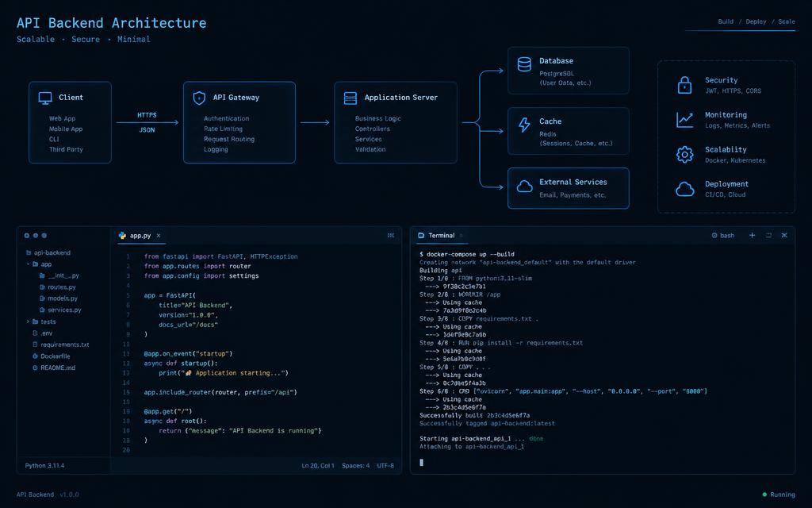Click the Client monitor icon

point(45,98)
